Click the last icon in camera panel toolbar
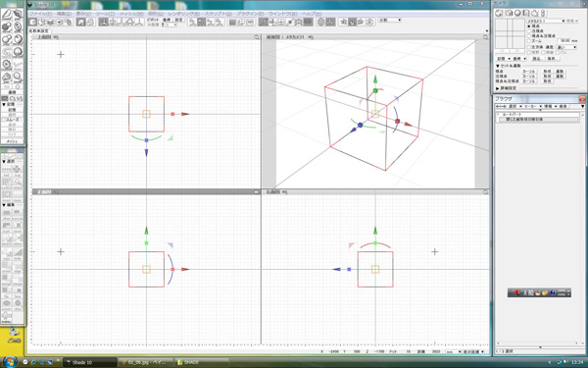This screenshot has width=588, height=368. click(543, 13)
